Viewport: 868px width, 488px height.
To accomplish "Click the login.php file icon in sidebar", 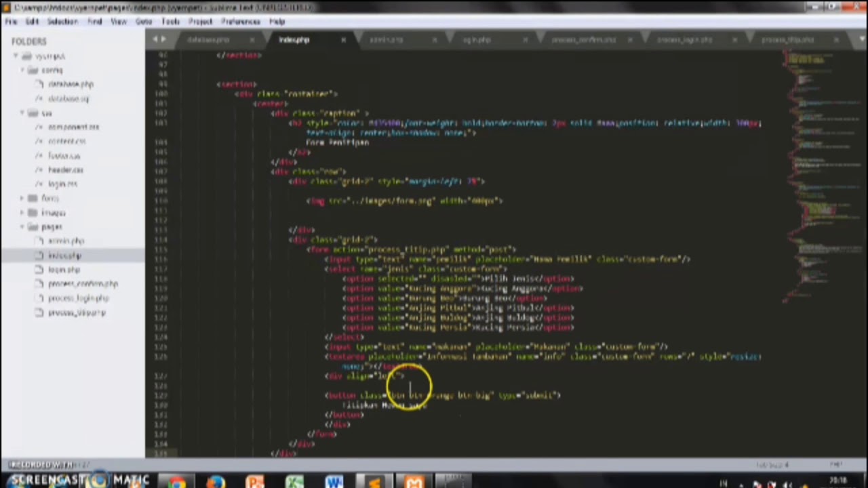I will (39, 270).
